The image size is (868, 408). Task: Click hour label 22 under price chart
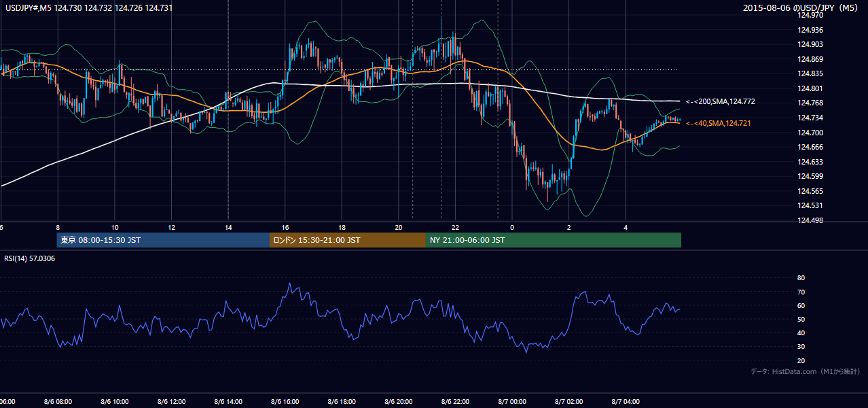456,227
